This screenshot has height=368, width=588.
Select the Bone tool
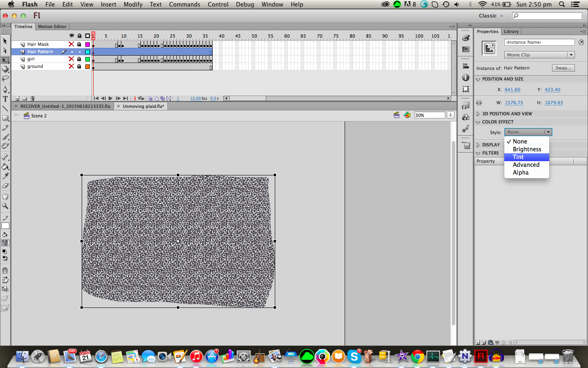click(5, 157)
